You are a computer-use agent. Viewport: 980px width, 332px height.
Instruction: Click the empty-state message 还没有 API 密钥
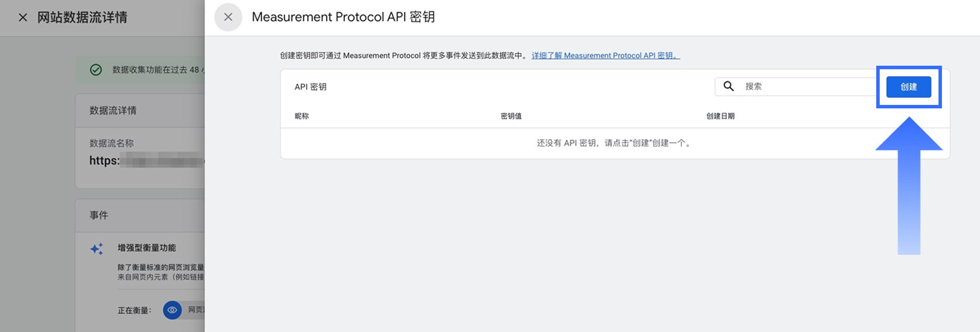click(x=615, y=143)
